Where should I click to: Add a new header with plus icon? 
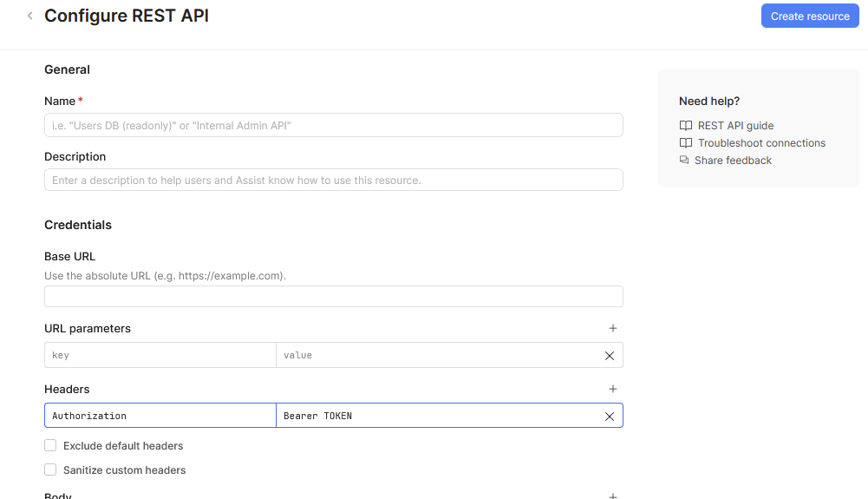[613, 389]
